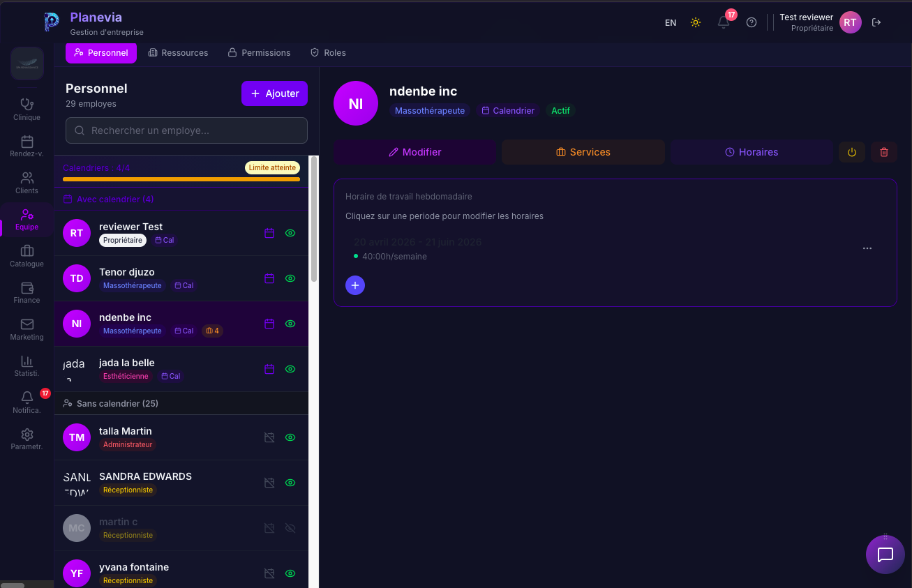Viewport: 912px width, 588px height.
Task: Toggle visibility eye for SANDRA EDWARDS
Action: [x=290, y=483]
